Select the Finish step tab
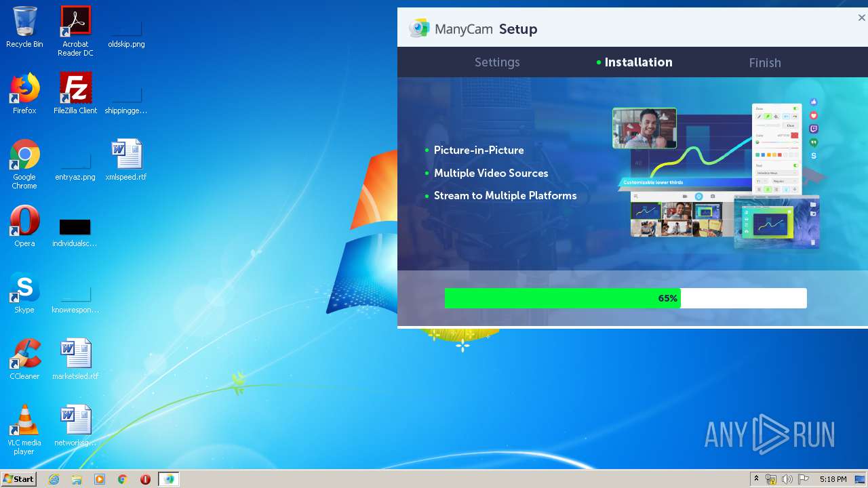This screenshot has height=488, width=868. click(765, 62)
